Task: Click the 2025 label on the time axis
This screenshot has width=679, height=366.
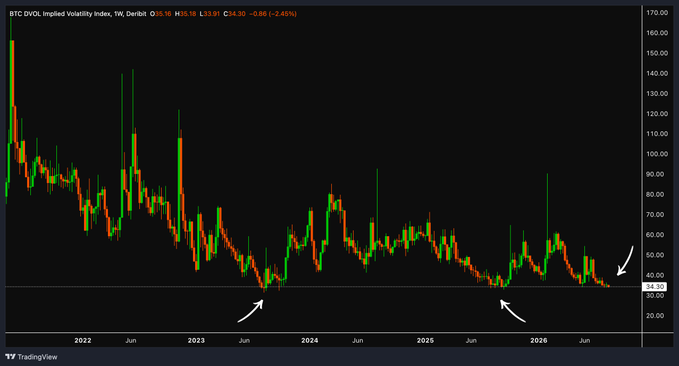Action: coord(425,340)
